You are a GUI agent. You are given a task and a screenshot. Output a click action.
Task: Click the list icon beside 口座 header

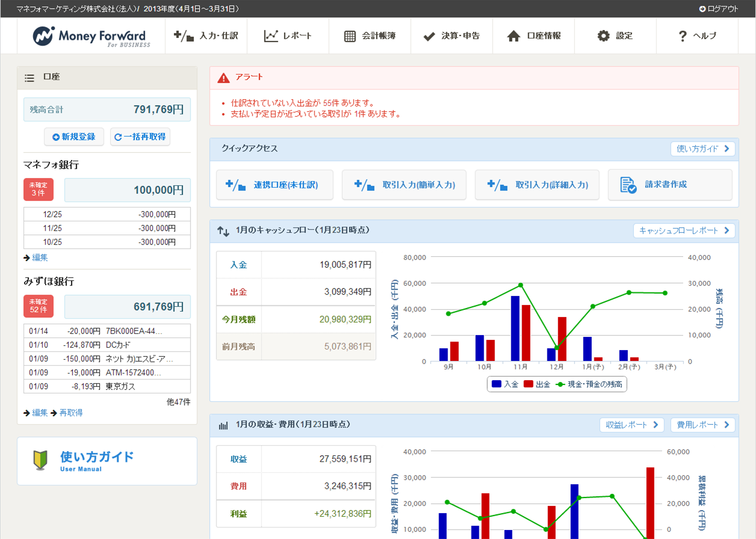29,78
